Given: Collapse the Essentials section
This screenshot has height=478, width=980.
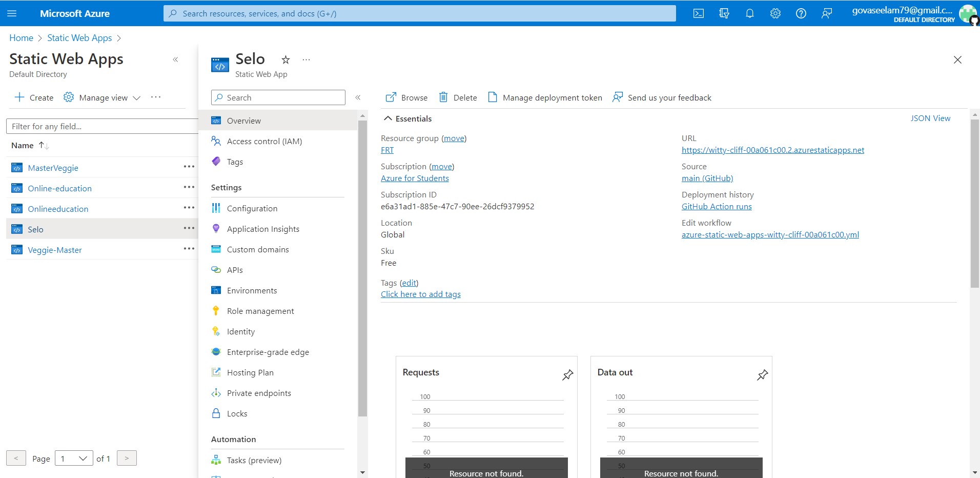Looking at the screenshot, I should (x=388, y=118).
